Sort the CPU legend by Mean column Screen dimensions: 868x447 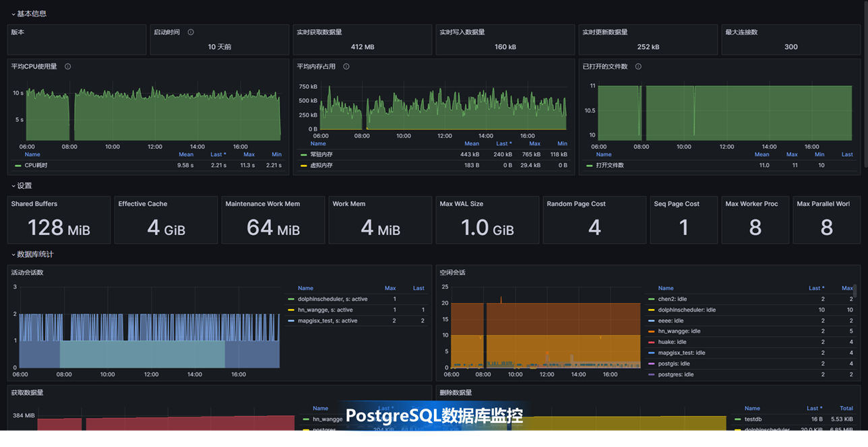click(x=186, y=154)
